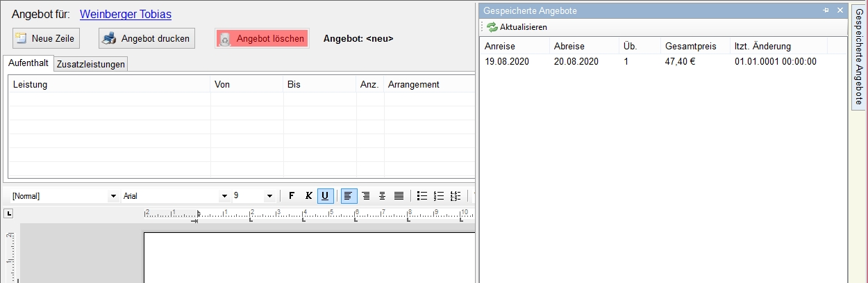868x283 pixels.
Task: Toggle bold (F) formatting
Action: point(292,196)
